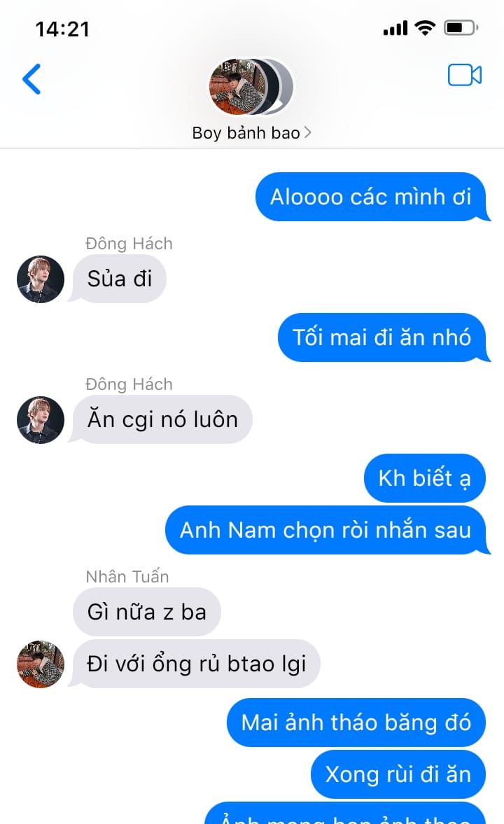
Task: Tap the 14:21 clock in the status bar
Action: [62, 29]
